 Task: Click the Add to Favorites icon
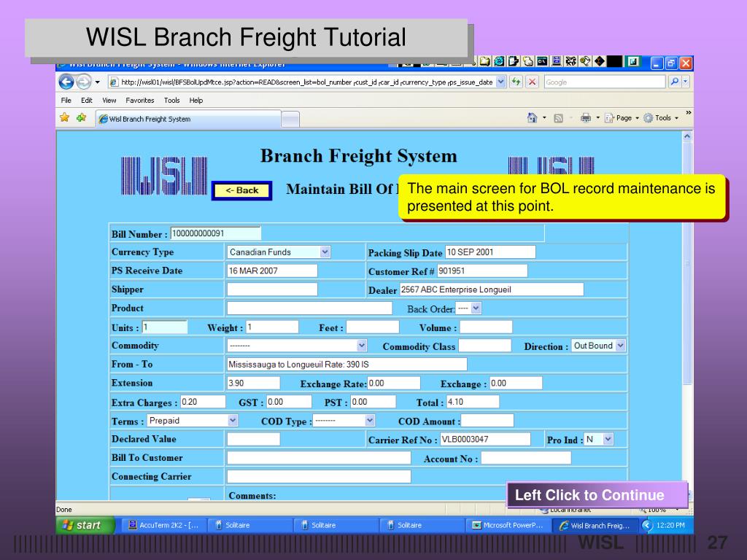pyautogui.click(x=82, y=117)
